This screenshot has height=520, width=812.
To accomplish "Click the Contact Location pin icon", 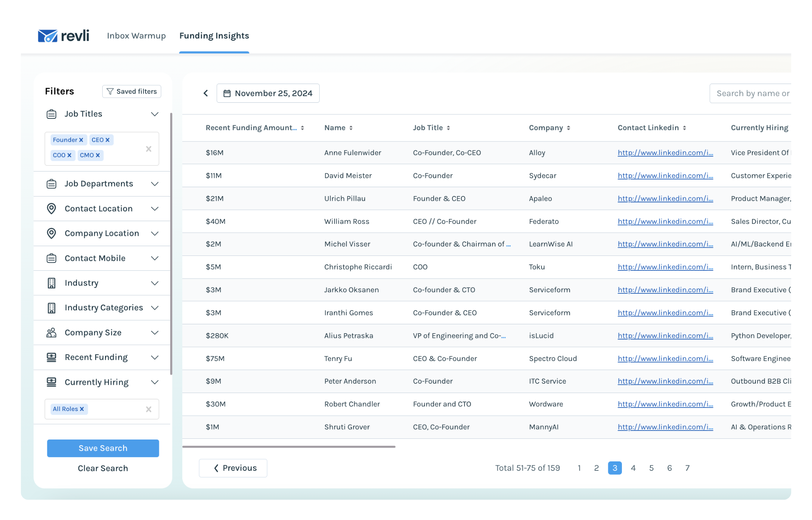I will click(52, 209).
